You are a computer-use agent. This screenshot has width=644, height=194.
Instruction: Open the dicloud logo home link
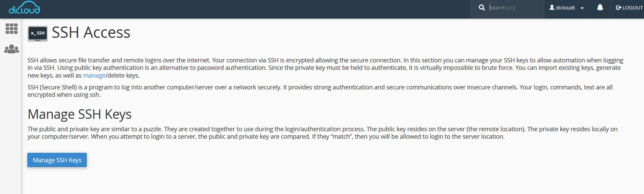click(24, 8)
